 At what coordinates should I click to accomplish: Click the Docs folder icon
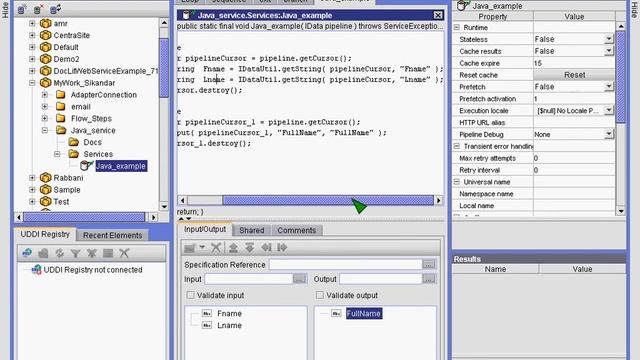74,142
